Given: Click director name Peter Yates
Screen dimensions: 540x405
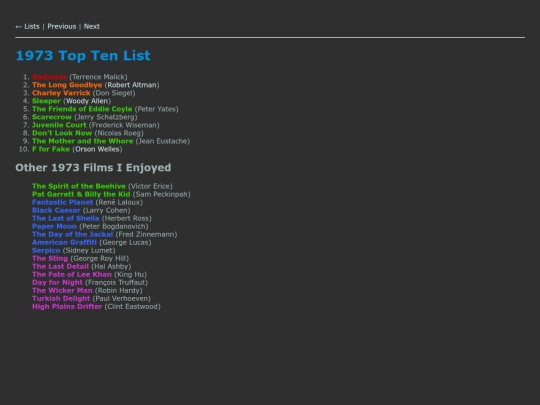Looking at the screenshot, I should (x=157, y=109).
